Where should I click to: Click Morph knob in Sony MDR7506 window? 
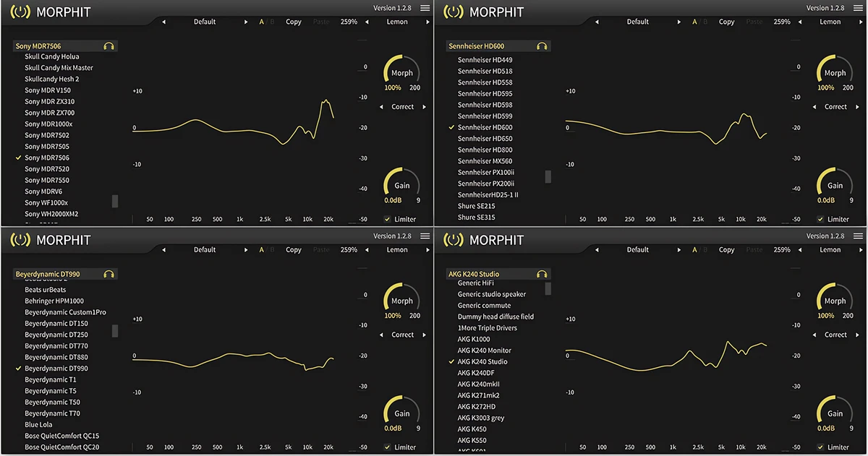click(401, 72)
